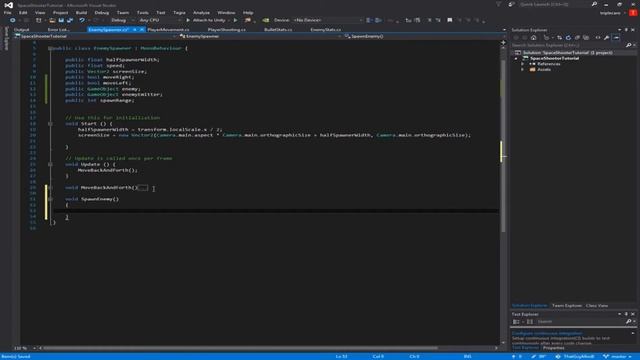The image size is (640, 360).
Task: Expand the References tree node
Action: 522,64
